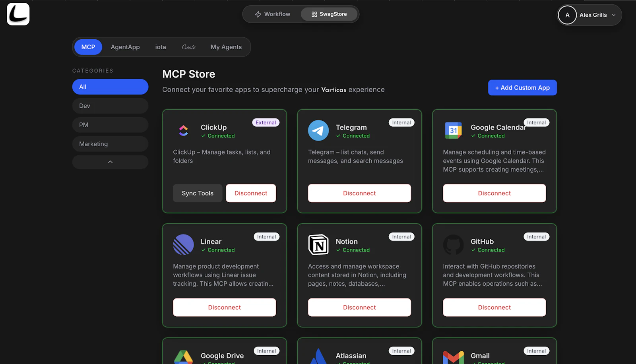
Task: Click the Connected status under Notion
Action: (x=353, y=250)
